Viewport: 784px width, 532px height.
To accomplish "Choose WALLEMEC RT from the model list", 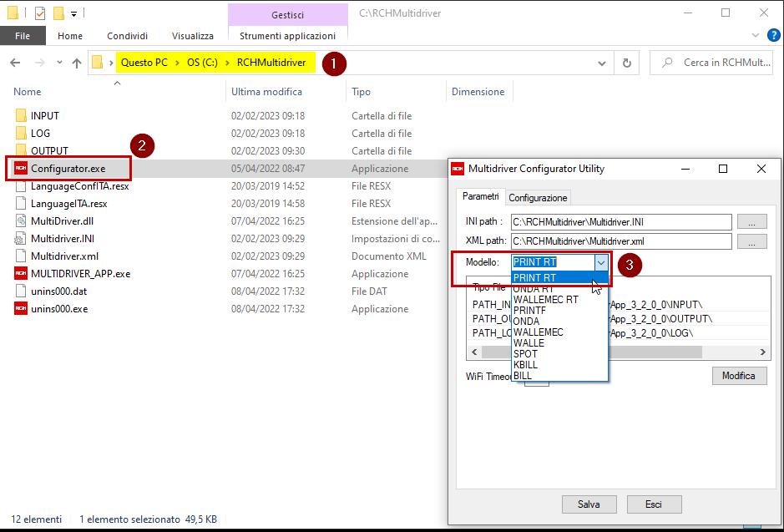I will point(545,300).
